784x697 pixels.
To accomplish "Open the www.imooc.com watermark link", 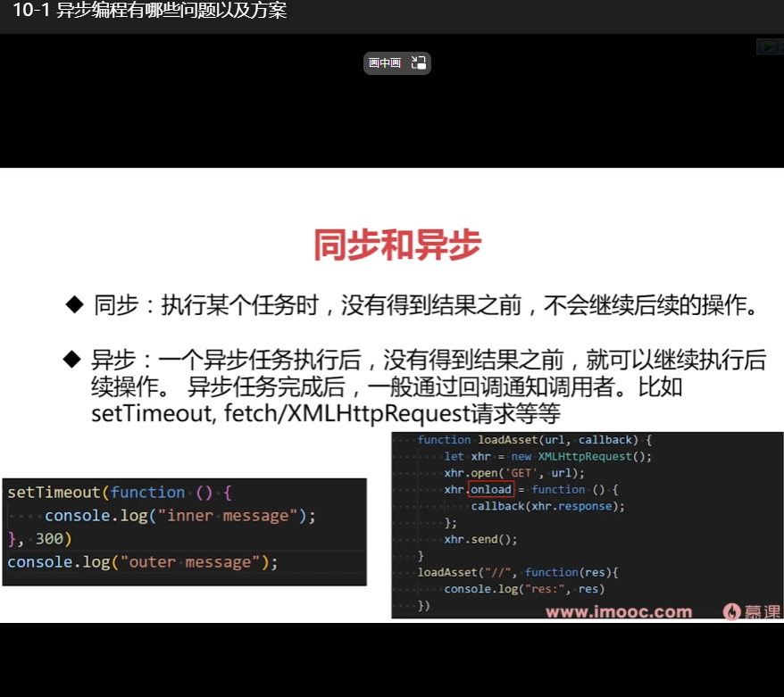I will point(617,612).
